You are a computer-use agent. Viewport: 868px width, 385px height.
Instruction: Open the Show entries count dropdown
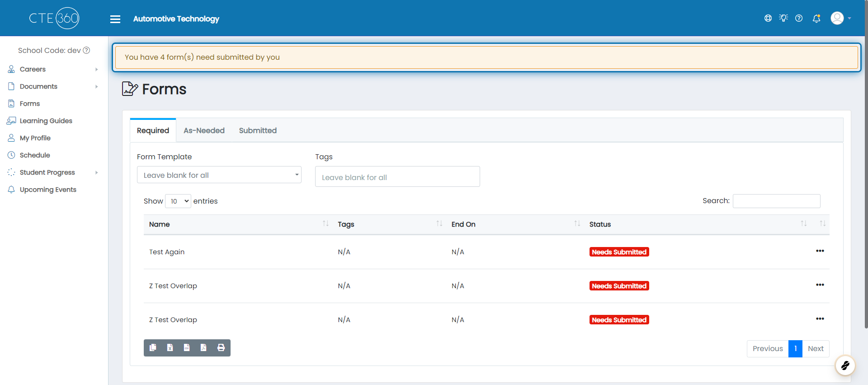click(x=178, y=201)
